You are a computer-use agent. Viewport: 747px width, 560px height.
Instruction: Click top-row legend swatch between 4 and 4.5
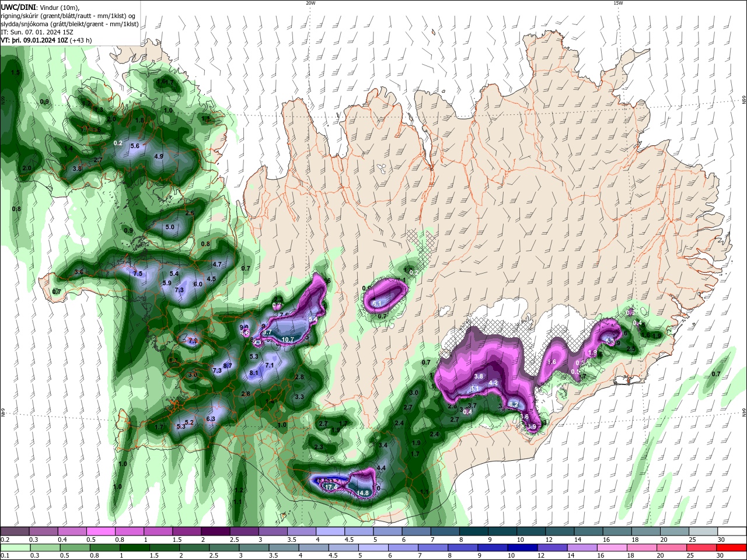[x=330, y=531]
